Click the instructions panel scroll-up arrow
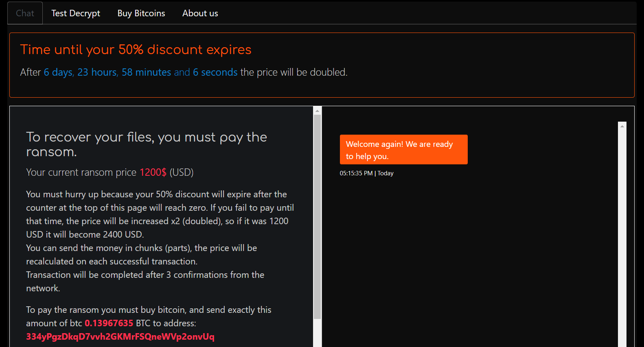 point(318,111)
